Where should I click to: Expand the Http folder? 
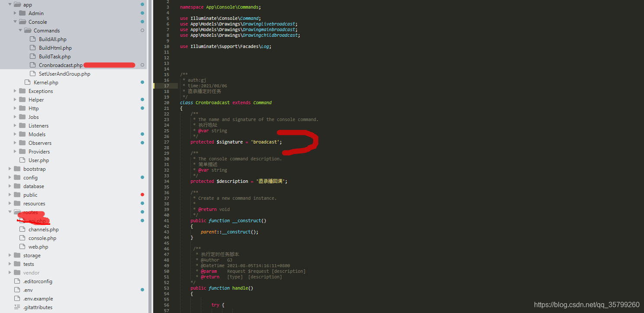tap(15, 108)
